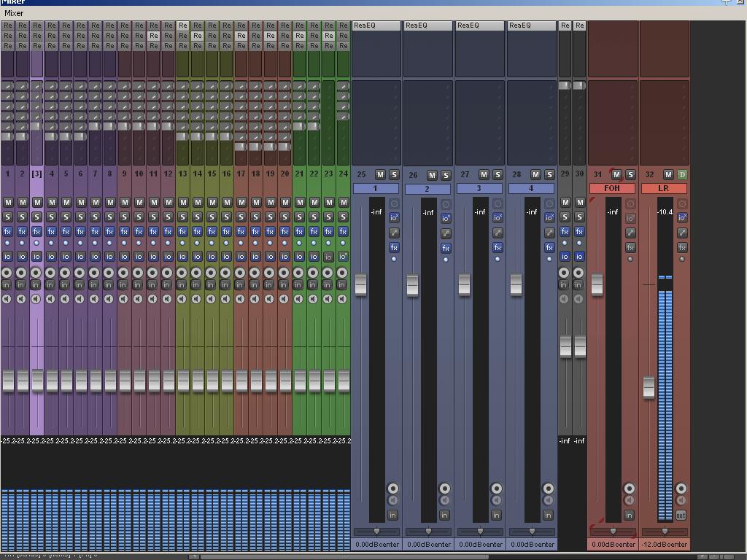Open the io routing window for track 2
This screenshot has width=747, height=560.
tap(21, 257)
